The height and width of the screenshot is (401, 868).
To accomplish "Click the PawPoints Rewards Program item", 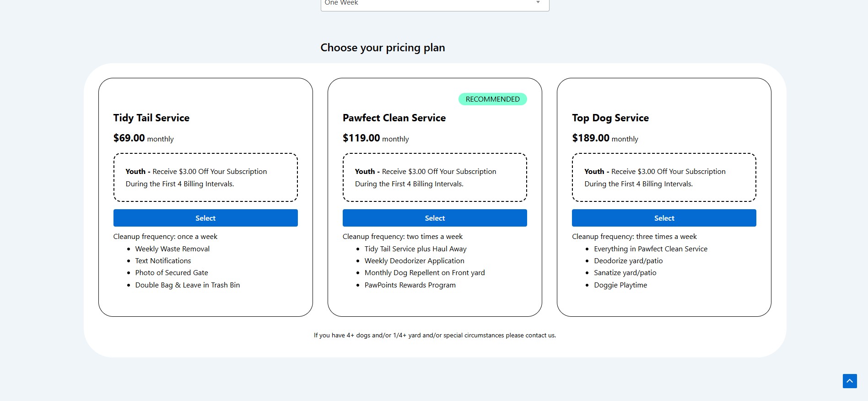I will click(410, 285).
